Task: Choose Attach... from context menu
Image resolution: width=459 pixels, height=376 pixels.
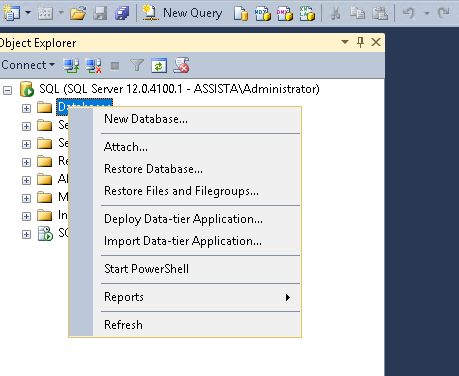Action: click(197, 147)
